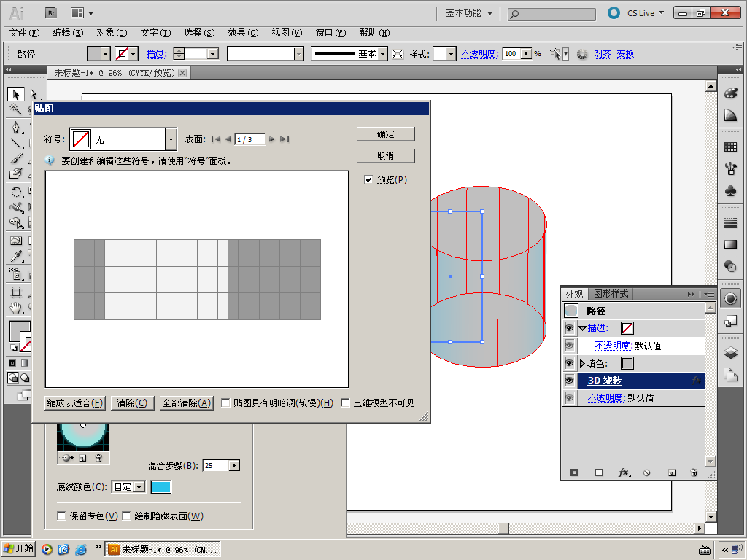Pick the Magic Wand tool
The width and height of the screenshot is (747, 560).
tap(16, 109)
